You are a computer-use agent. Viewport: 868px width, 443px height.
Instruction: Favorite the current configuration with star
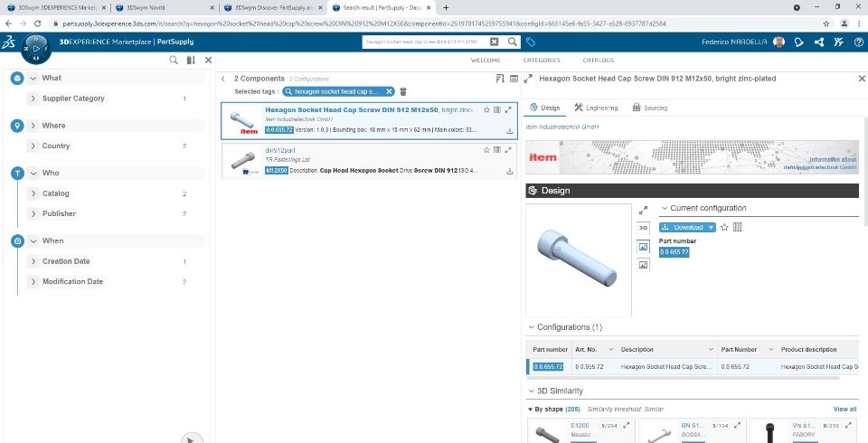coord(724,227)
